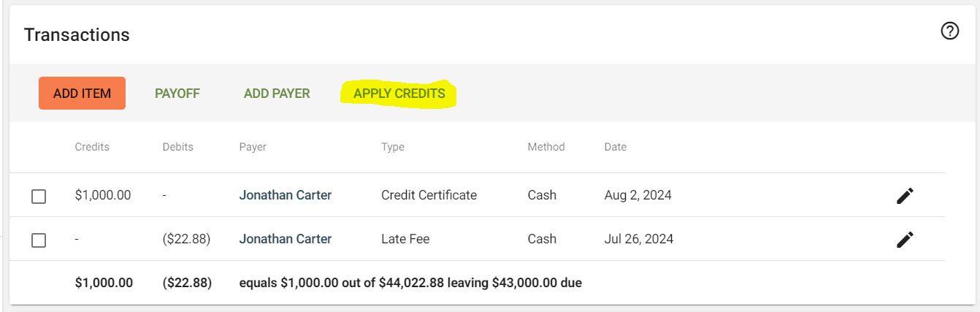Click the highlighted APPLY CREDITS button
This screenshot has height=312, width=980.
coord(399,94)
